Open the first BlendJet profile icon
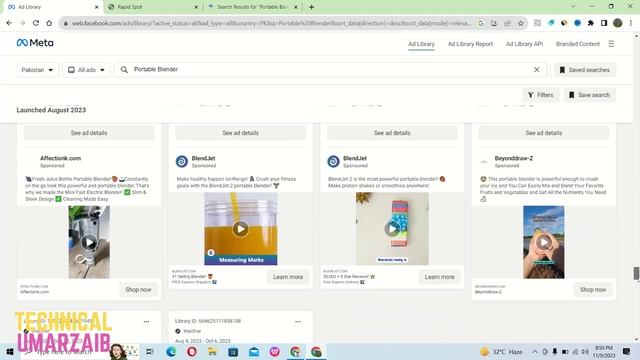This screenshot has width=640, height=360. point(182,162)
